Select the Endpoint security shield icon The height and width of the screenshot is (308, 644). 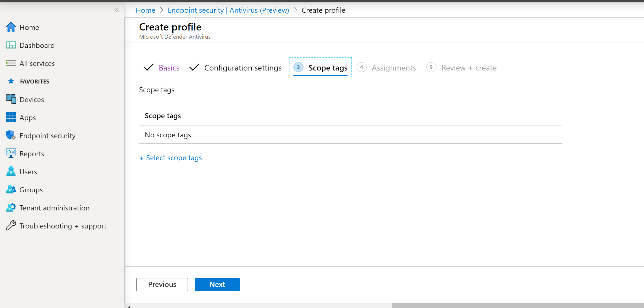point(11,135)
